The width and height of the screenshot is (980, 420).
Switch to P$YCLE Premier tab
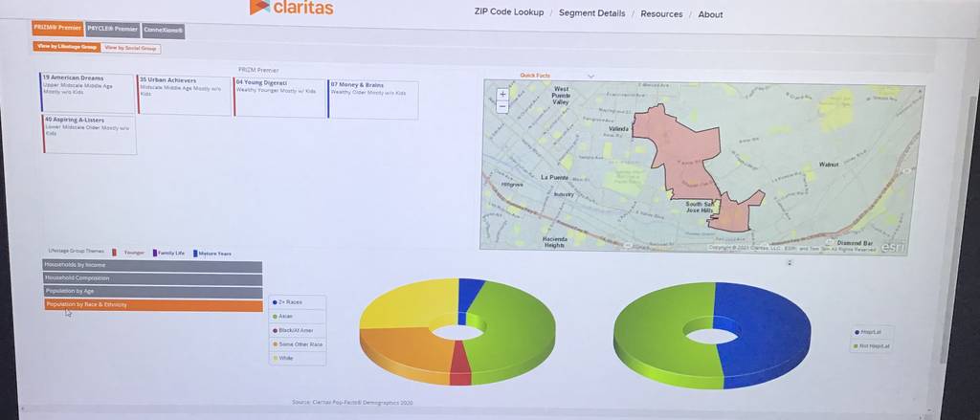(113, 30)
